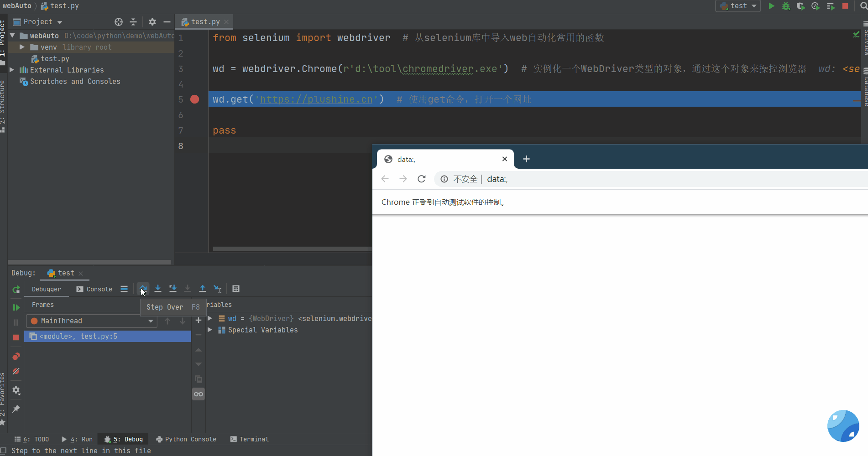This screenshot has height=456, width=868.
Task: Click Step Into in the debugger
Action: (158, 289)
